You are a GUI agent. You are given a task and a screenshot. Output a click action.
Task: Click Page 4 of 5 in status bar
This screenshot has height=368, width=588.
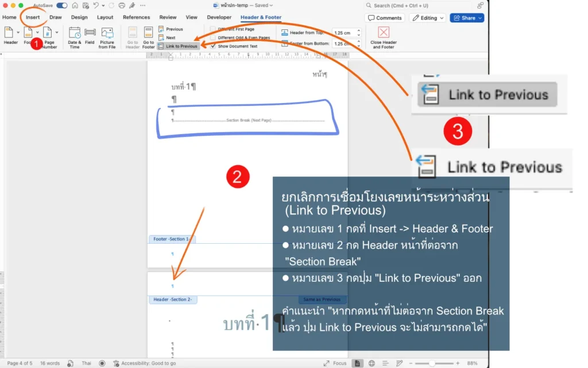(x=20, y=363)
